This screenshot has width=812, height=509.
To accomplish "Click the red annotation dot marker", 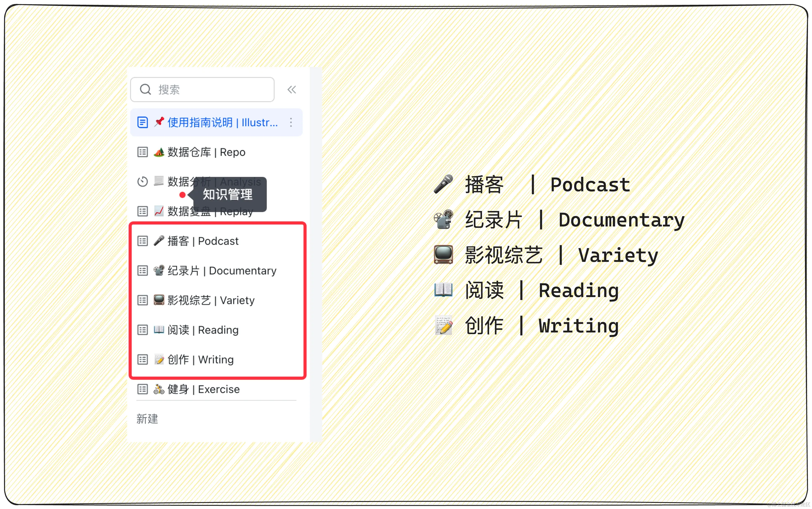I will coord(182,195).
